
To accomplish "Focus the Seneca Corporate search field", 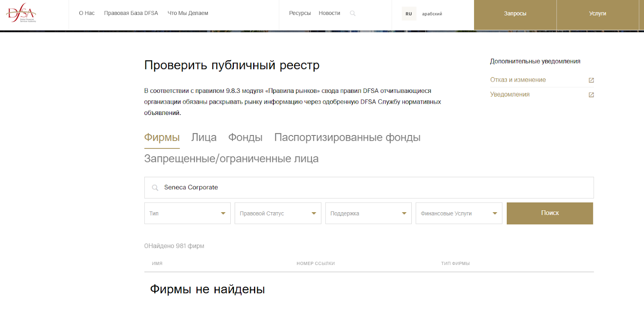I will coord(369,188).
